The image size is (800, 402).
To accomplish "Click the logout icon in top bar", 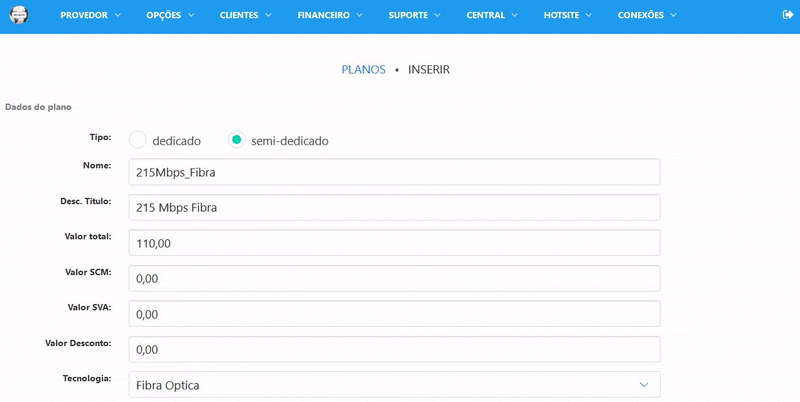I will click(786, 16).
